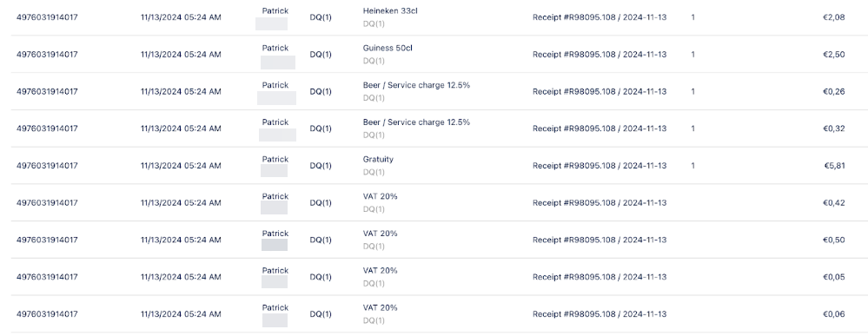Open the receipt reference in Guiness row

(600, 54)
